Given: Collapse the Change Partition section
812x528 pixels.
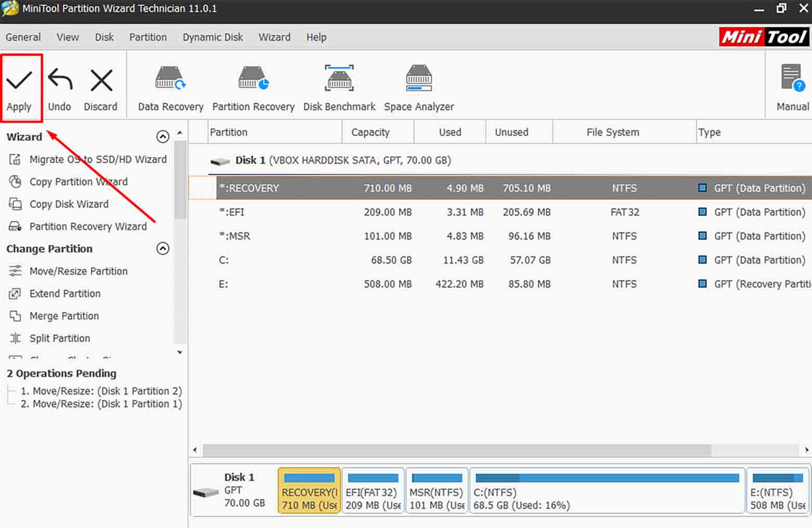Looking at the screenshot, I should pyautogui.click(x=162, y=249).
